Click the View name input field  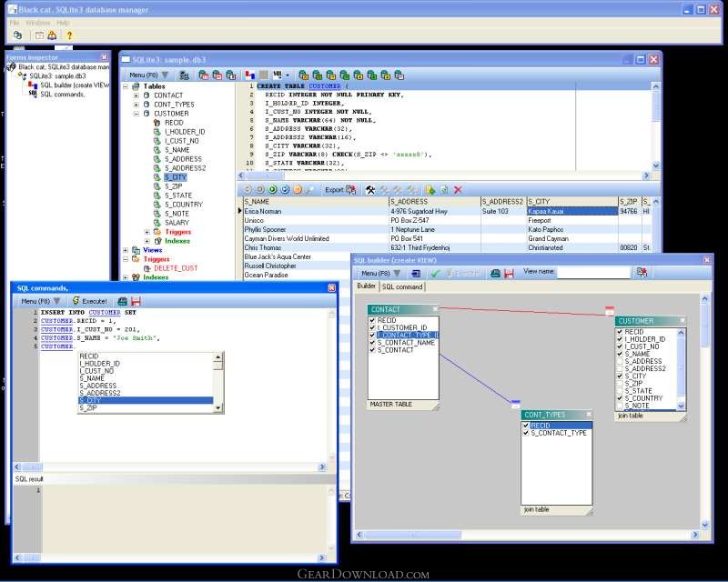[x=593, y=273]
